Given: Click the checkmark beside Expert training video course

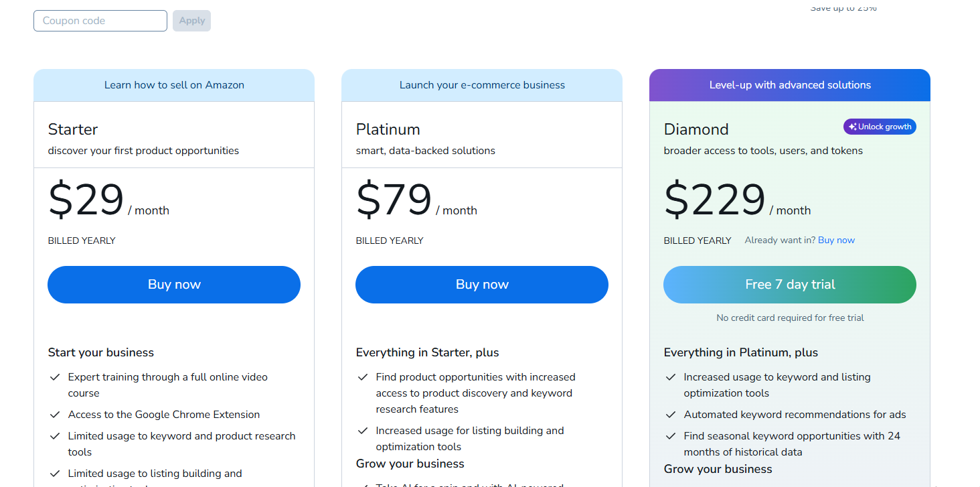Looking at the screenshot, I should click(x=55, y=377).
